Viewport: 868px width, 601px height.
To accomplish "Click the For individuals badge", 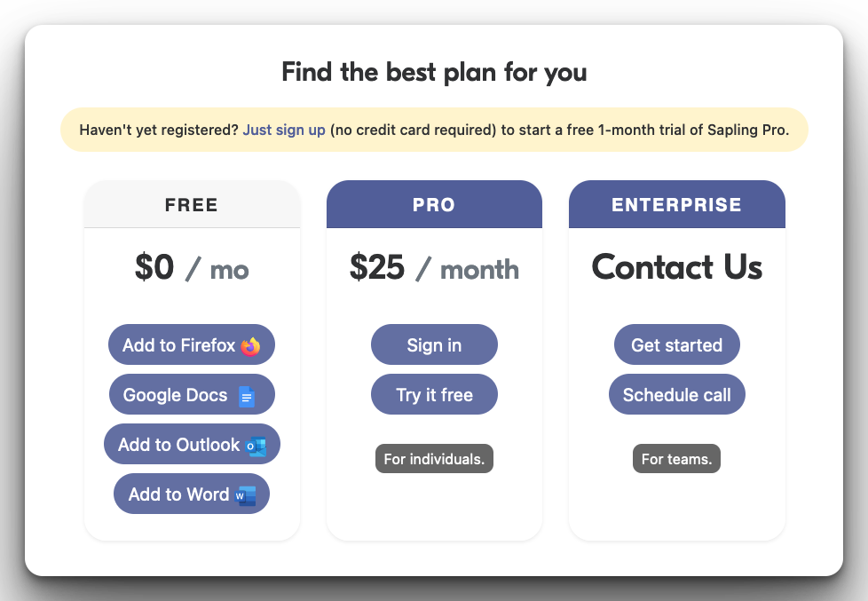I will point(434,459).
